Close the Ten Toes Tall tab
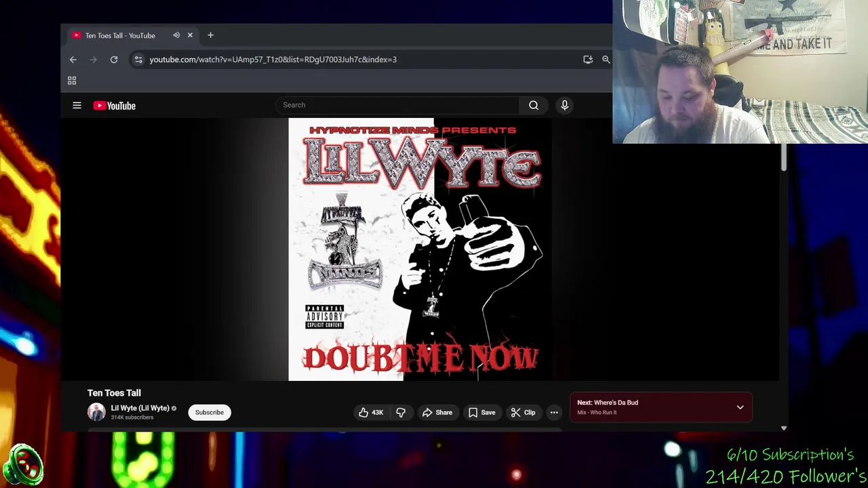Screen dimensions: 868x488 (x=190, y=35)
